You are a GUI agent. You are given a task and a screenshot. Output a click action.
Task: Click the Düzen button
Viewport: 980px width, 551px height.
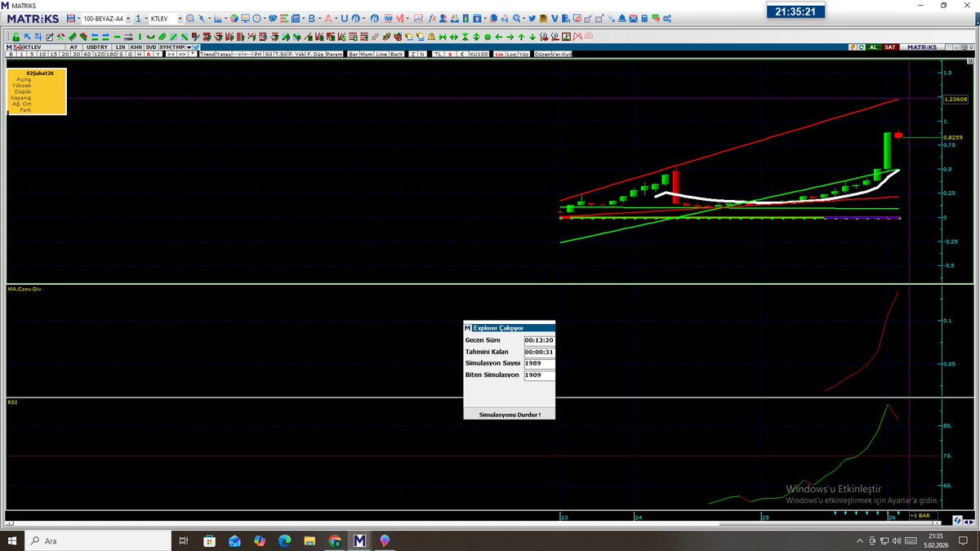pyautogui.click(x=541, y=54)
